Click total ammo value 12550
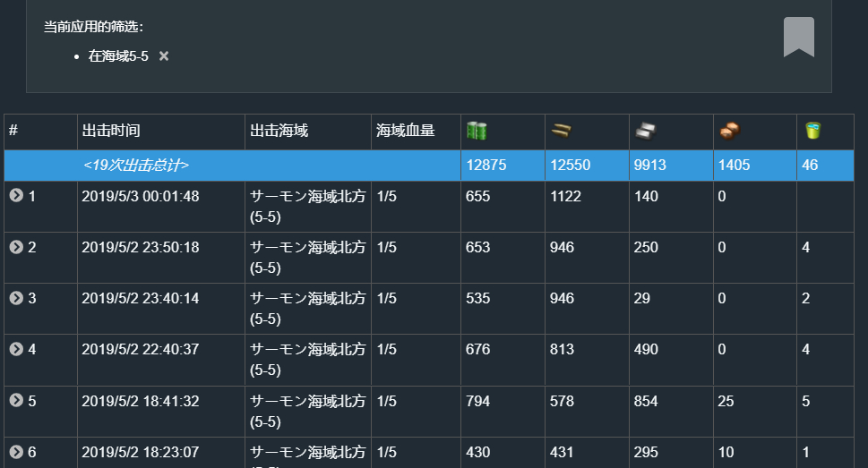868x468 pixels. tap(571, 165)
